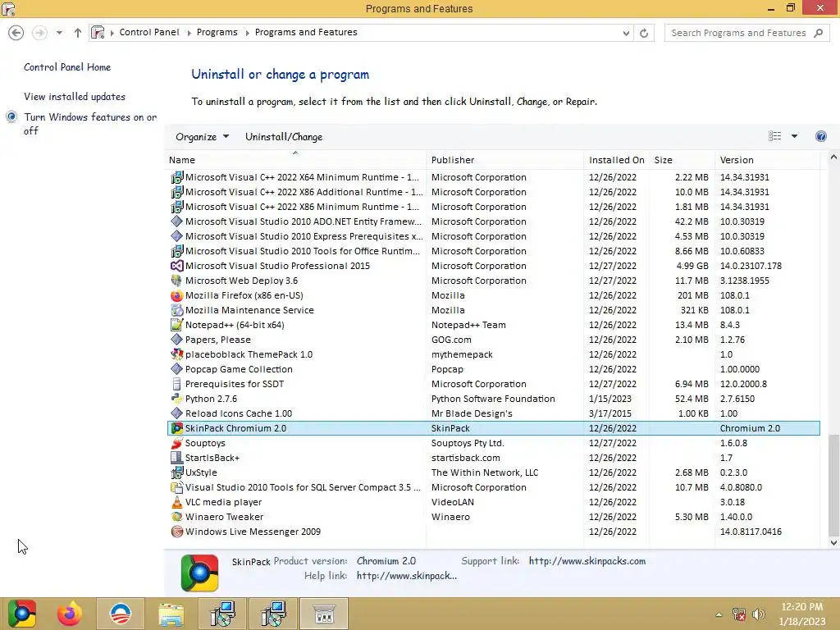Select UxStyle program row
840x630 pixels.
coord(493,473)
